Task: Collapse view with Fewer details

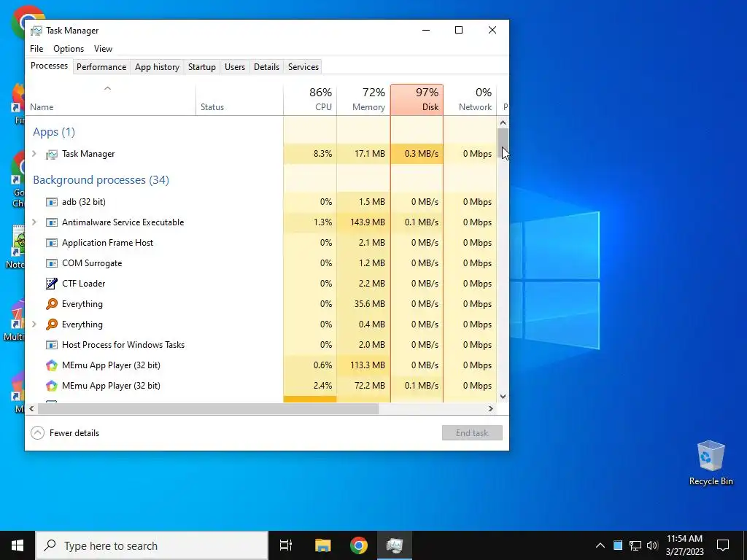Action: point(65,433)
